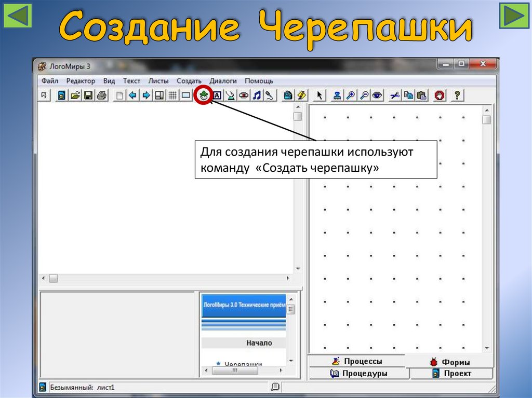
Task: Open the Помощь menu
Action: pyautogui.click(x=259, y=80)
